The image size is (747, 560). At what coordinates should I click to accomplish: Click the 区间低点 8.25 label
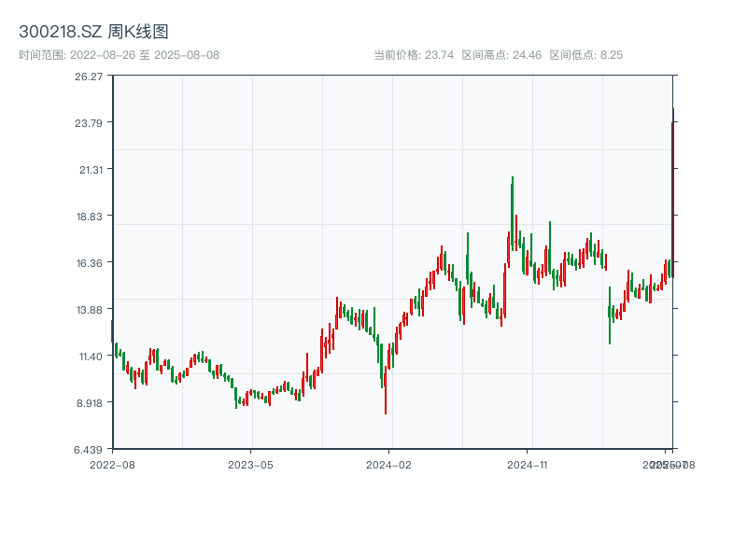585,55
